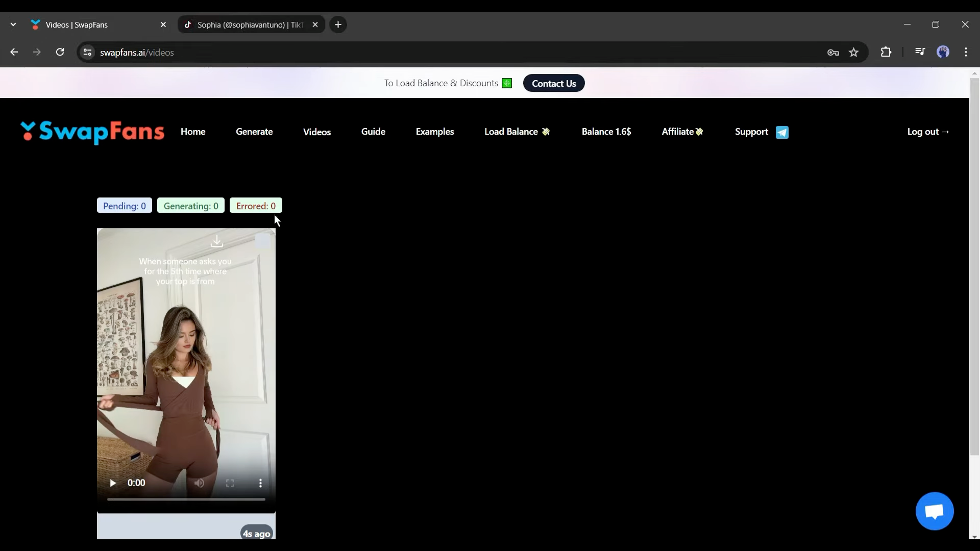Click the address bar URL
The image size is (980, 551).
tap(137, 53)
